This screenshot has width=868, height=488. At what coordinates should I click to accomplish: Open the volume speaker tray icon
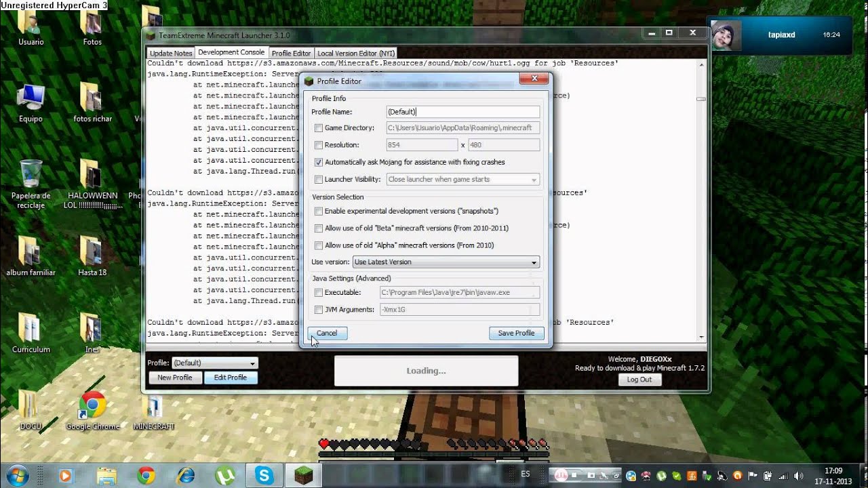pos(799,476)
